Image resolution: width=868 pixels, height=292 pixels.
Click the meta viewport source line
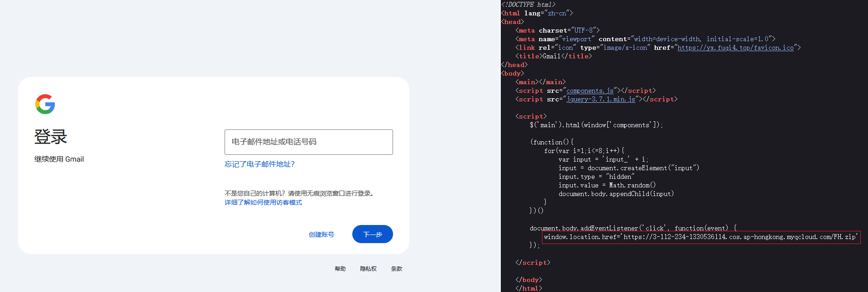[x=645, y=39]
